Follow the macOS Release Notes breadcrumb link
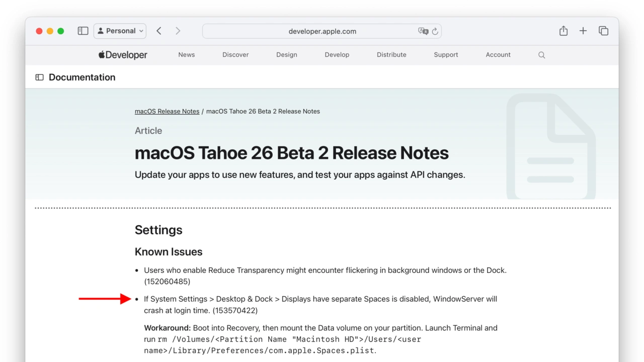The image size is (644, 362). pos(167,111)
